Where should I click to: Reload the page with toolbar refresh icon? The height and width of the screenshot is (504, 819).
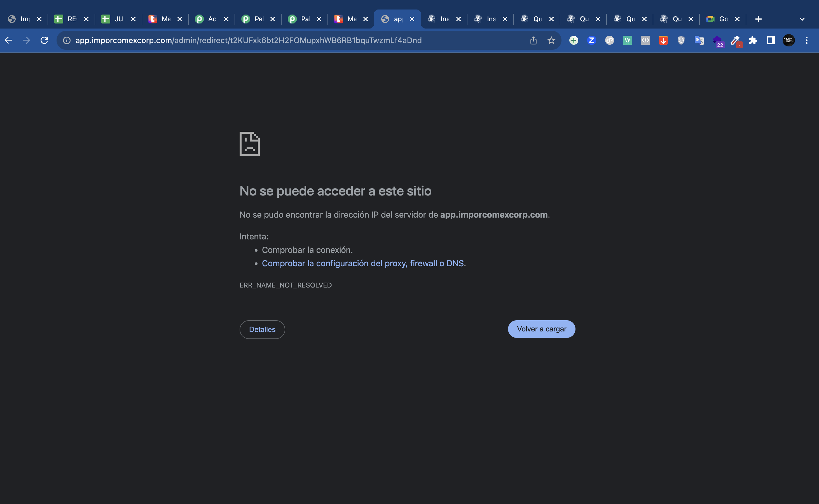point(45,40)
